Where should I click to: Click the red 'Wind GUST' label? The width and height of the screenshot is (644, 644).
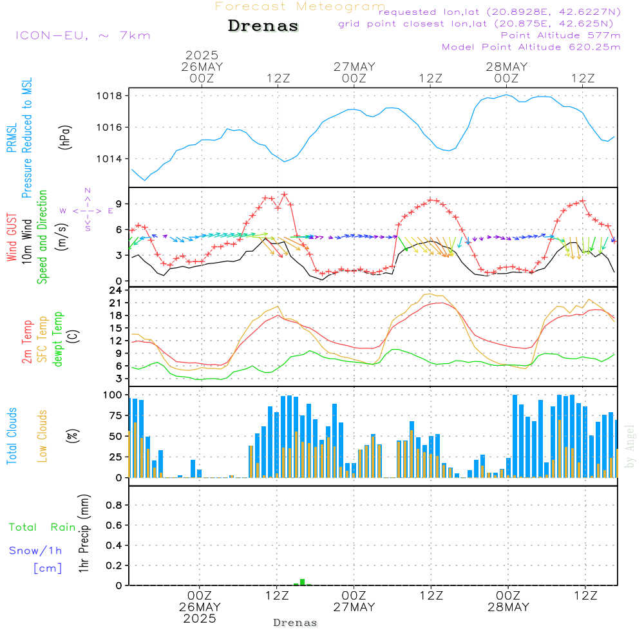tap(12, 238)
